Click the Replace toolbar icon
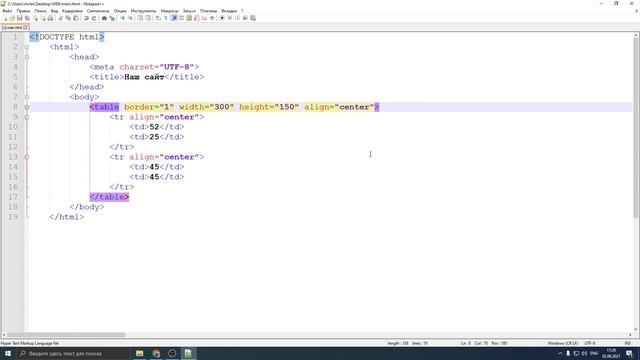The height and width of the screenshot is (360, 640). pyautogui.click(x=112, y=18)
